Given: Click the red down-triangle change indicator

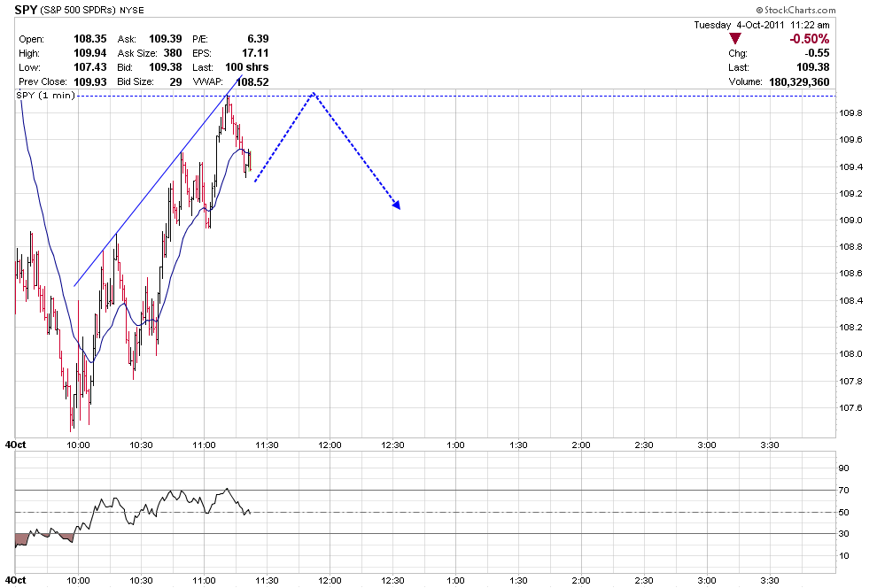Looking at the screenshot, I should (x=735, y=39).
